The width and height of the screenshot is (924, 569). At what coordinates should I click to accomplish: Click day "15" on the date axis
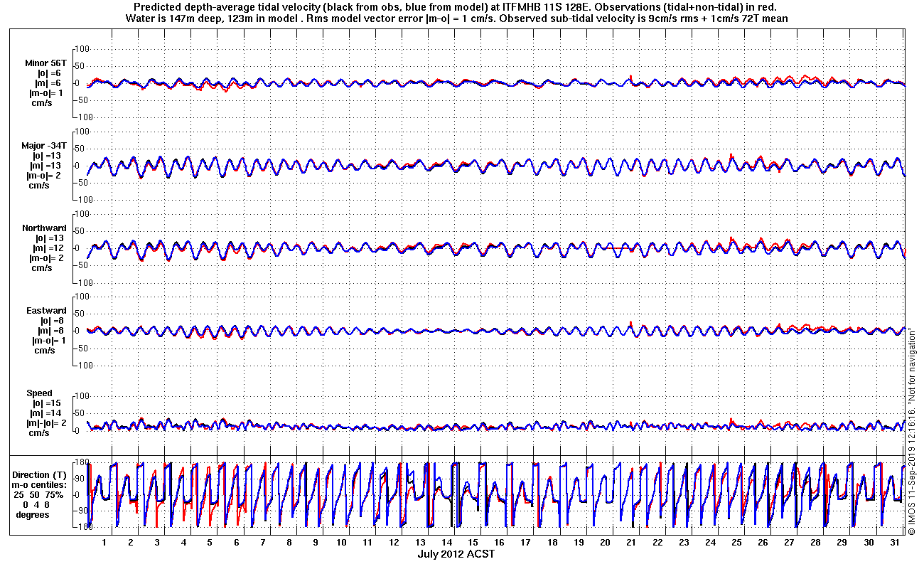[473, 543]
